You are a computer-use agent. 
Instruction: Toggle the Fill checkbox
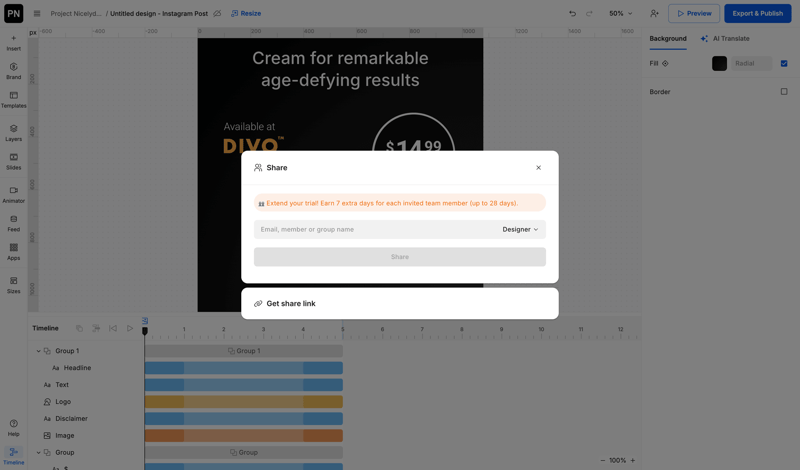(784, 63)
